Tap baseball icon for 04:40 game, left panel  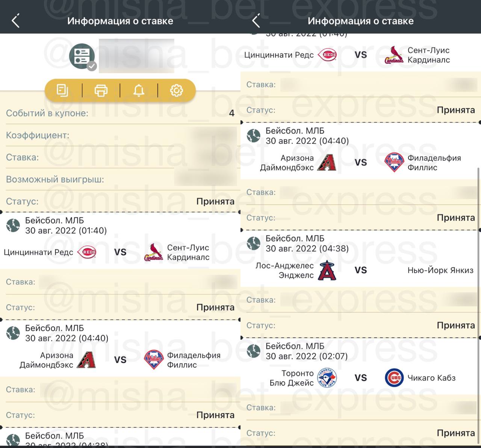13,333
